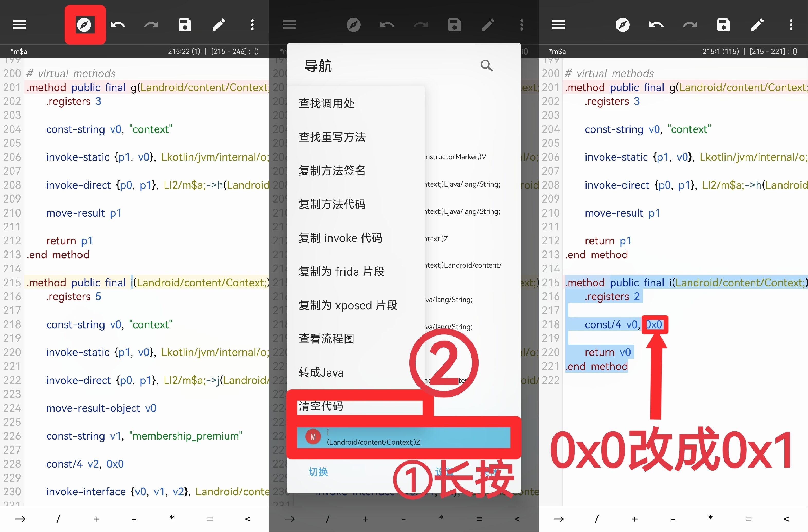Insert the < symbol in the right panel
The image size is (808, 532).
tap(787, 519)
